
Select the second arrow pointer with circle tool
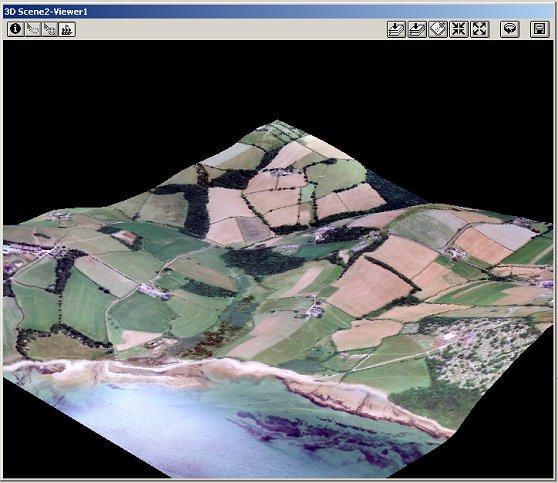pos(50,29)
